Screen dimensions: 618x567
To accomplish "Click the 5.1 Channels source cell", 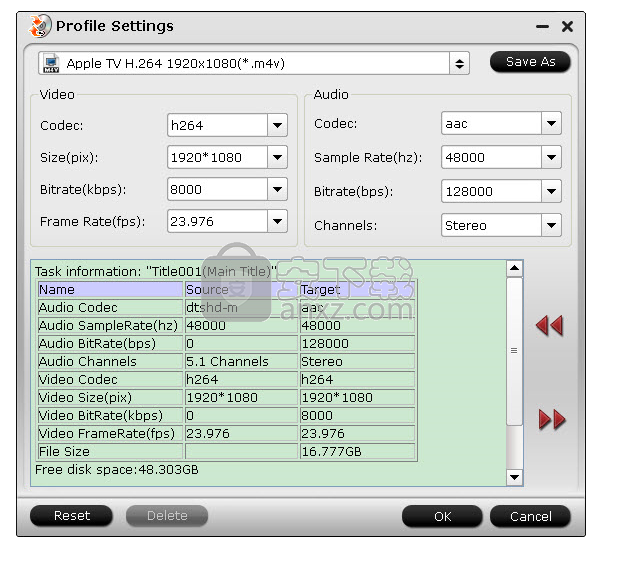I will pos(241,362).
